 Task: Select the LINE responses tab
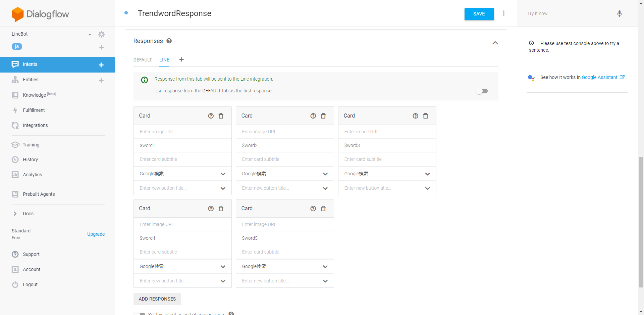click(x=164, y=60)
